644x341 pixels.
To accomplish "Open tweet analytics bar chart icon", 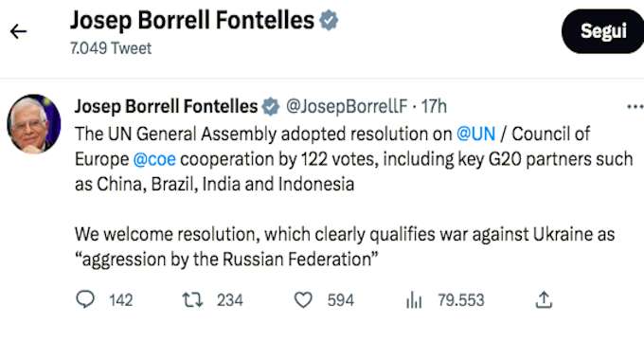I will (x=414, y=300).
